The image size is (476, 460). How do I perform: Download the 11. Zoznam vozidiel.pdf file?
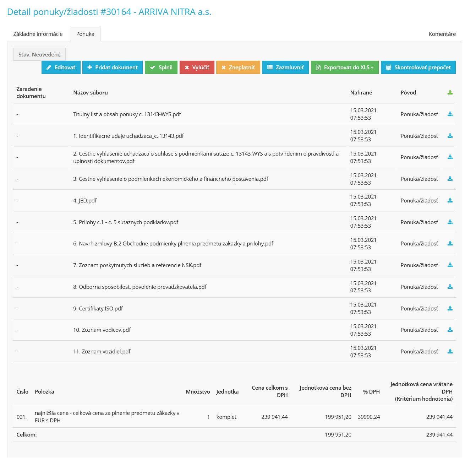(x=450, y=351)
